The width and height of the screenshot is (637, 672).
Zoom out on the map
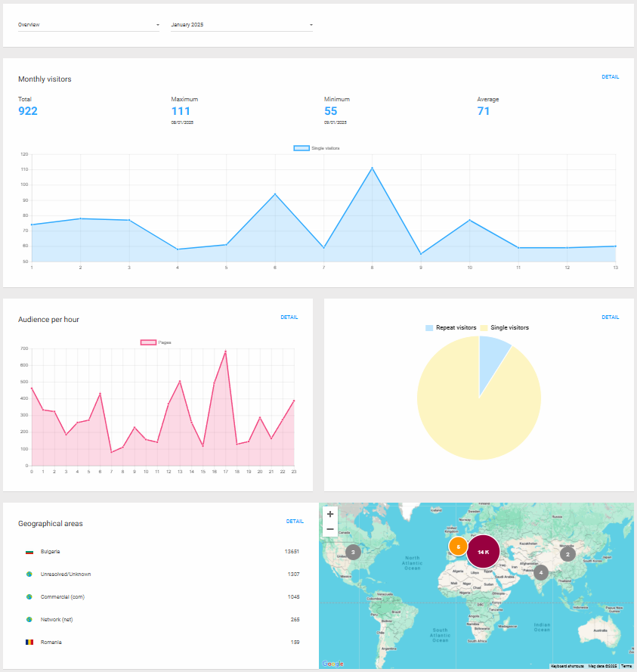tap(329, 529)
